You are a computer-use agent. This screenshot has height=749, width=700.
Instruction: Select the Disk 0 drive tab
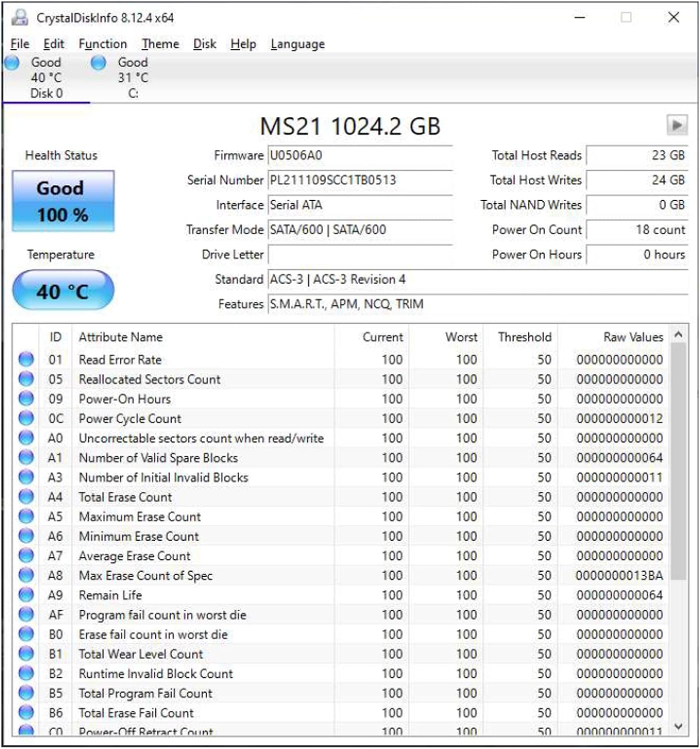(x=46, y=78)
